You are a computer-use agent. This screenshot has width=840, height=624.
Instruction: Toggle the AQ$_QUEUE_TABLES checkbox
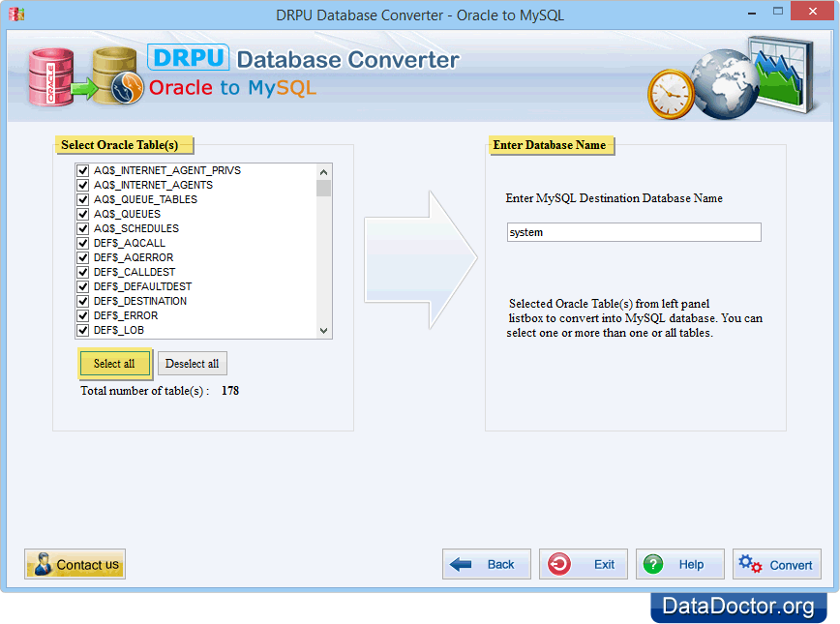pos(82,199)
